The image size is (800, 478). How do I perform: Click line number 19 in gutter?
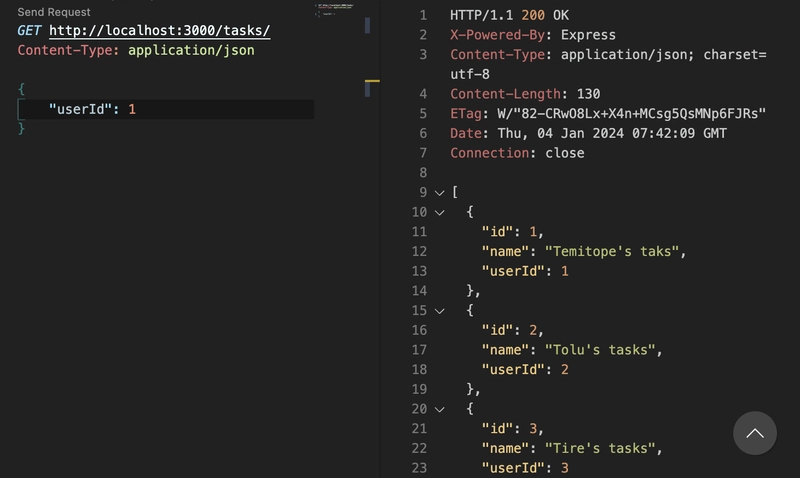[419, 390]
